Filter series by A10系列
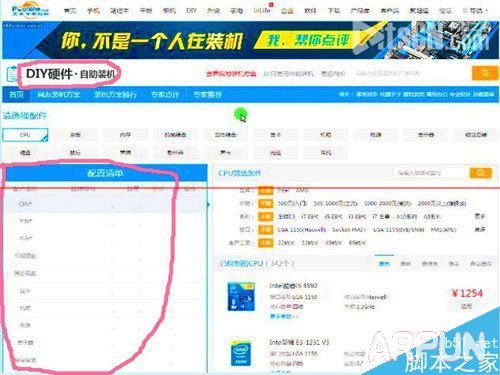500x375 pixels. (x=406, y=217)
